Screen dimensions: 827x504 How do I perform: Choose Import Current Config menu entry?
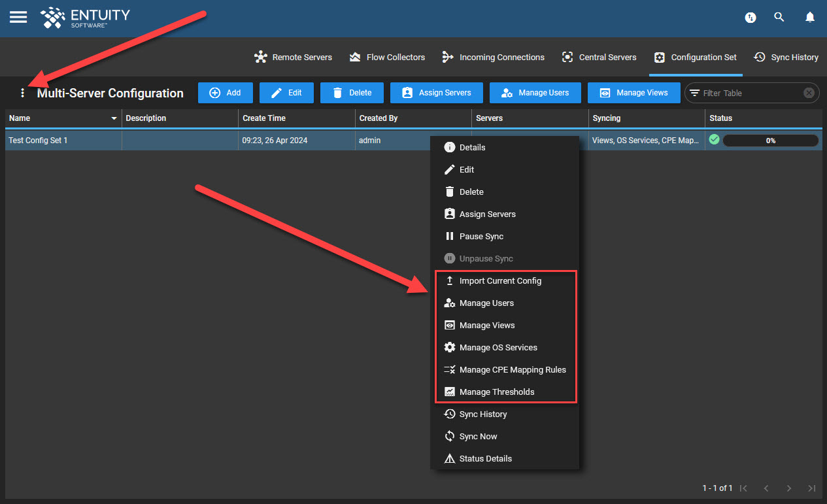(x=505, y=280)
